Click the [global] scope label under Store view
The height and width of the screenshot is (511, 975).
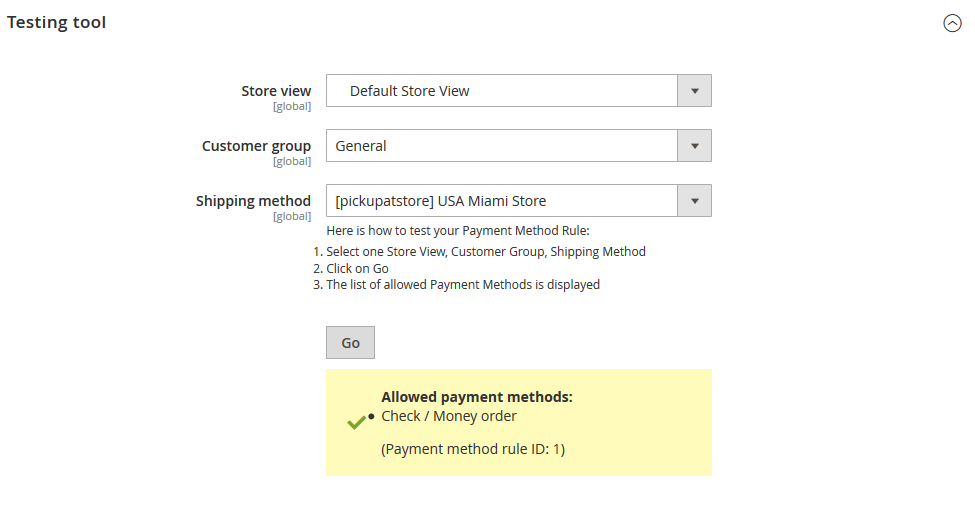(x=292, y=106)
